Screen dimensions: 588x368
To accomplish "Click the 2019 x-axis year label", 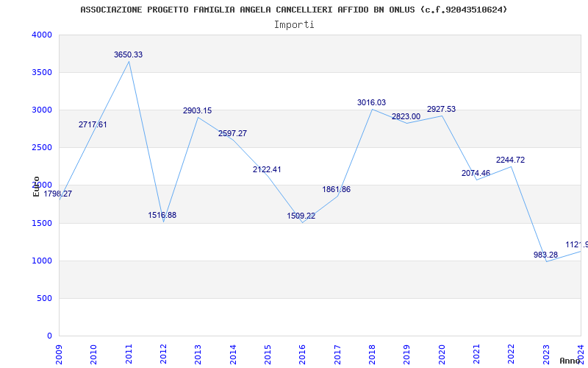I will 407,354.
